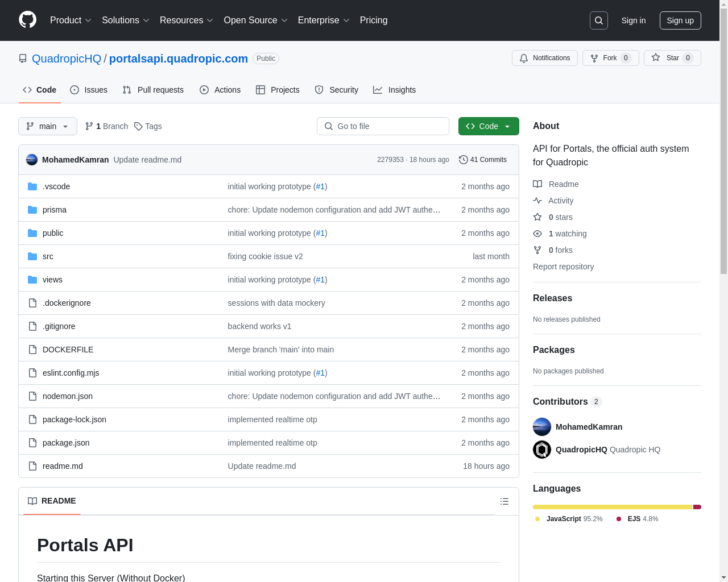
Task: Open the main branch selector dropdown
Action: point(48,126)
